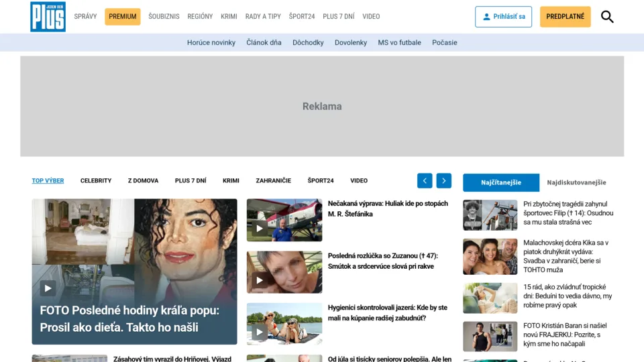The width and height of the screenshot is (644, 362).
Task: Select the ZAHRANIČIE category tab
Action: (274, 180)
